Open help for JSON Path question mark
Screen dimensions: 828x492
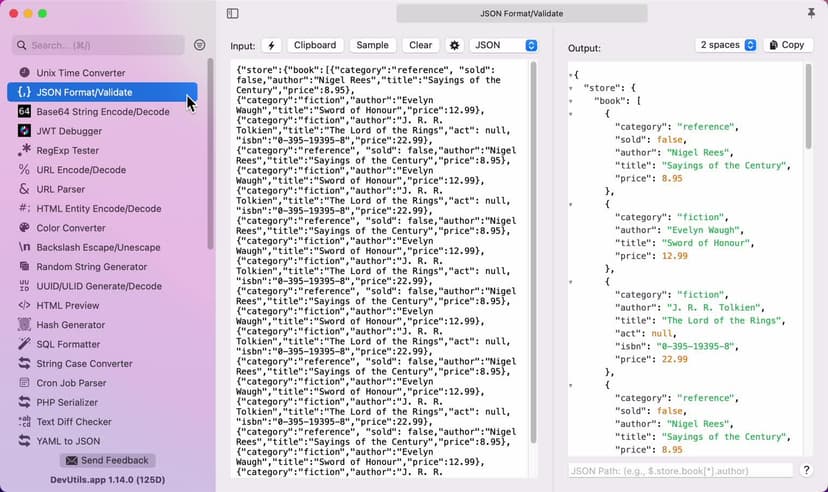click(806, 470)
